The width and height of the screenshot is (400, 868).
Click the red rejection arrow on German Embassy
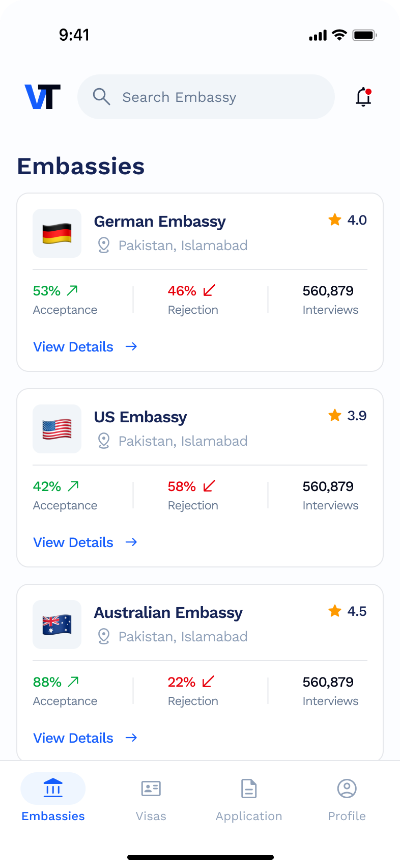(x=208, y=290)
